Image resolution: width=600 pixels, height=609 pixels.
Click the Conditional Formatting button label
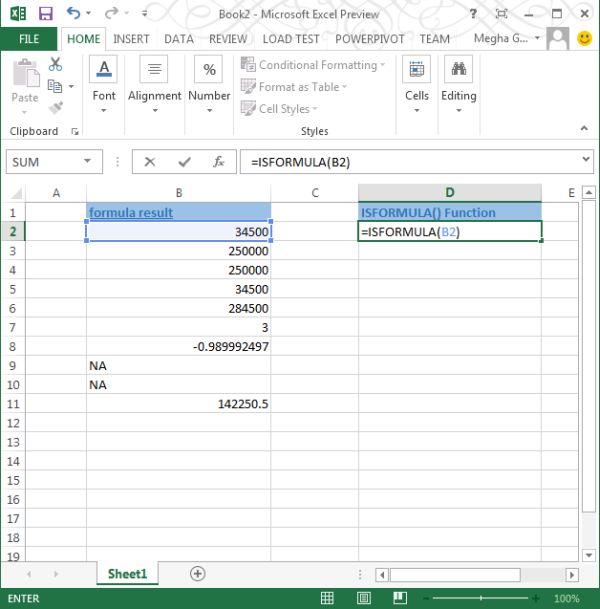point(318,65)
